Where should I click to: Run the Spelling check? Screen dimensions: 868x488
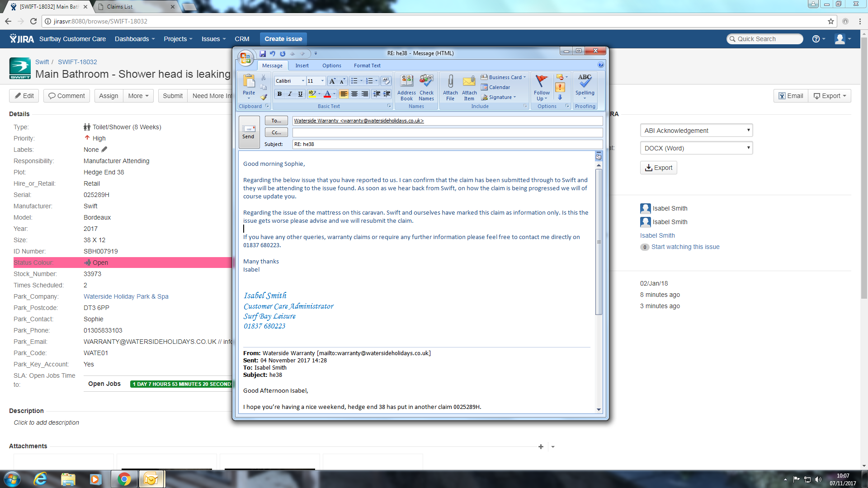[x=585, y=86]
